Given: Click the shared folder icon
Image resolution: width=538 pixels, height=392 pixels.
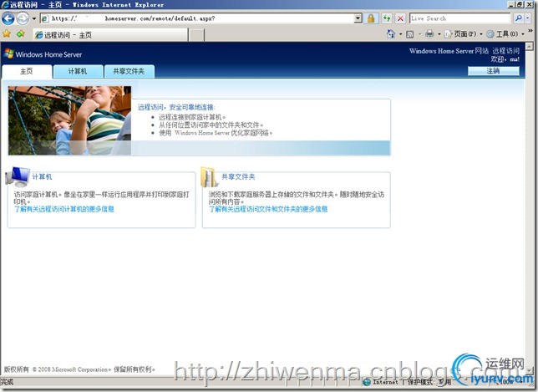Looking at the screenshot, I should (210, 176).
